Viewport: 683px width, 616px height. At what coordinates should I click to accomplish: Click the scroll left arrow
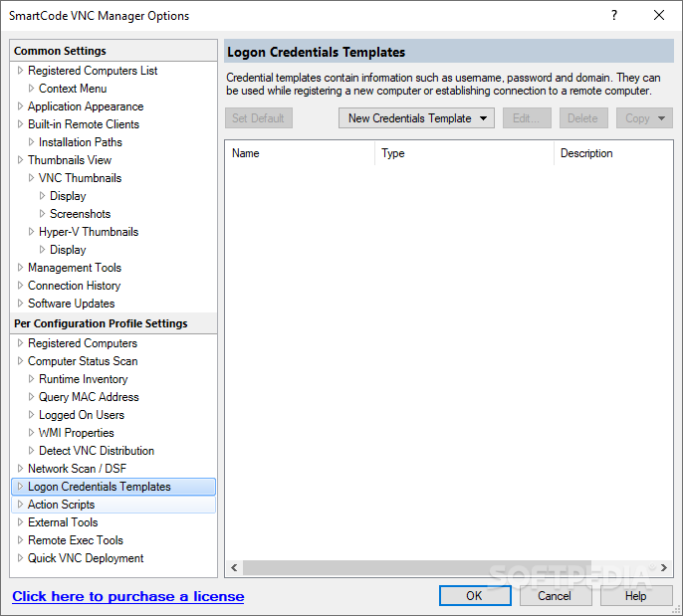coord(234,567)
